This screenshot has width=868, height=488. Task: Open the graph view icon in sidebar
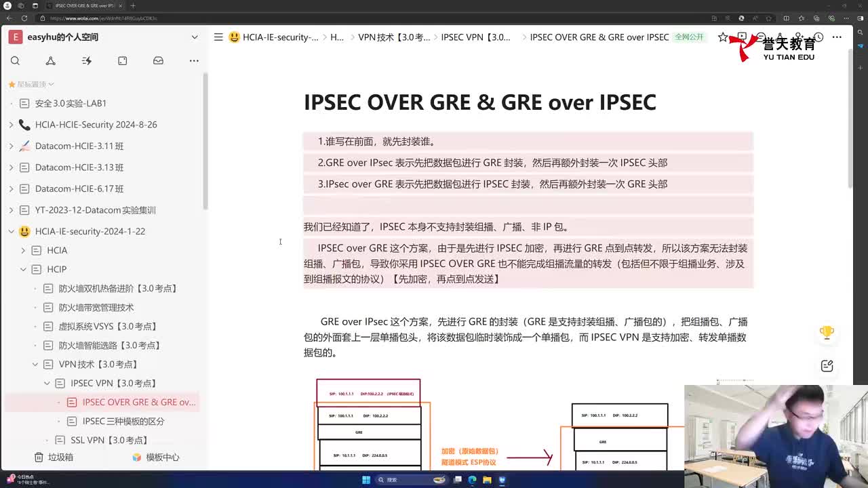click(50, 60)
